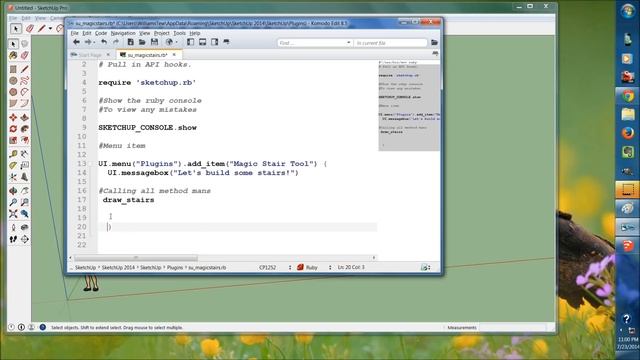
Task: Open the syntax checking status icon menu
Action: pos(425,267)
